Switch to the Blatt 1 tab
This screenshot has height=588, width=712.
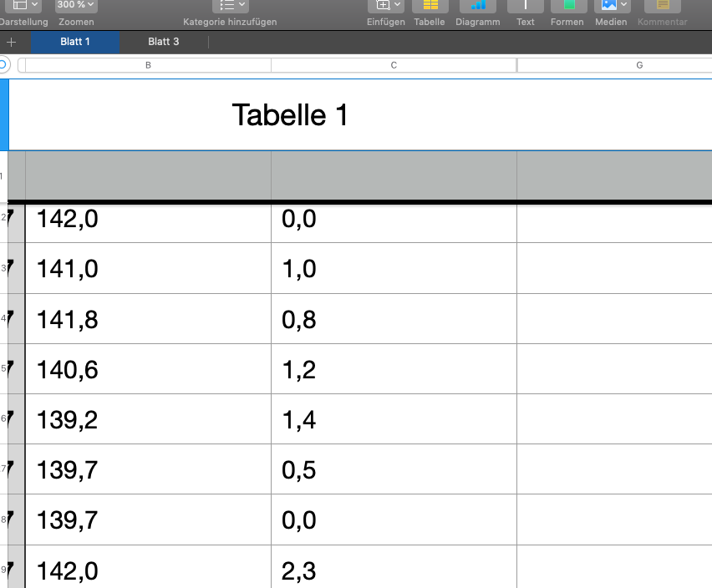click(75, 42)
